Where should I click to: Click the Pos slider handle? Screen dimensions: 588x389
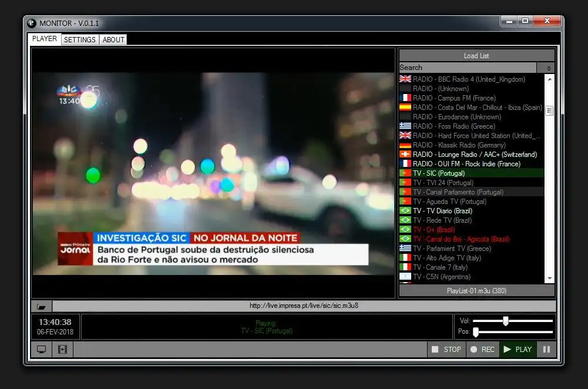coord(476,331)
